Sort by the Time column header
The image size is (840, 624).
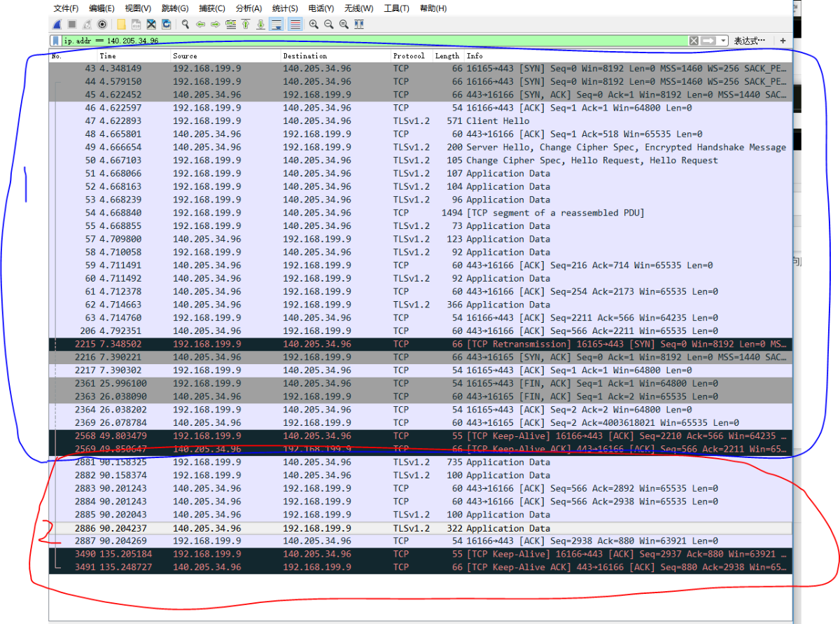coord(134,56)
